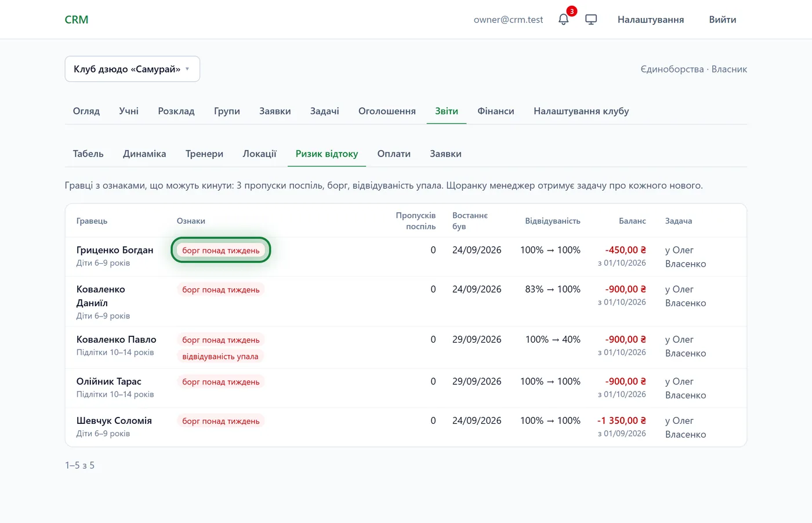Go to the Розклад tab

tap(176, 111)
